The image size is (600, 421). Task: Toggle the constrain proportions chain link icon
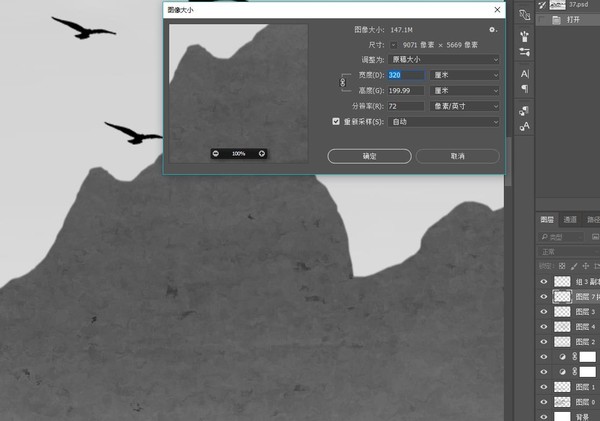(342, 82)
